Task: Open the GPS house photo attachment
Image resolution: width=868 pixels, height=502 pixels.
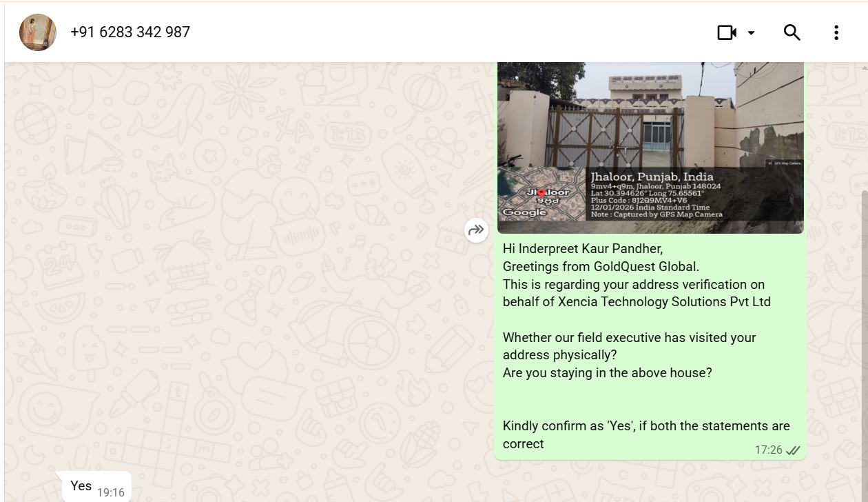Action: [x=650, y=148]
